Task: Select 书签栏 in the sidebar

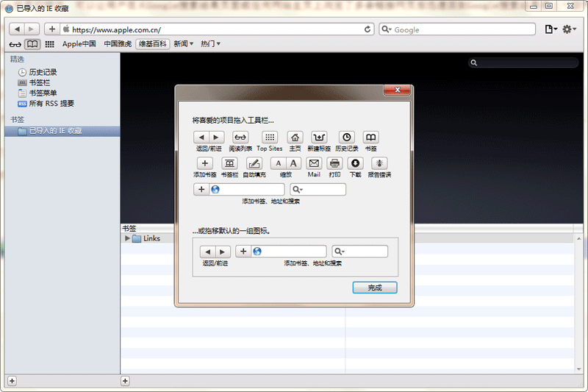Action: [x=34, y=82]
